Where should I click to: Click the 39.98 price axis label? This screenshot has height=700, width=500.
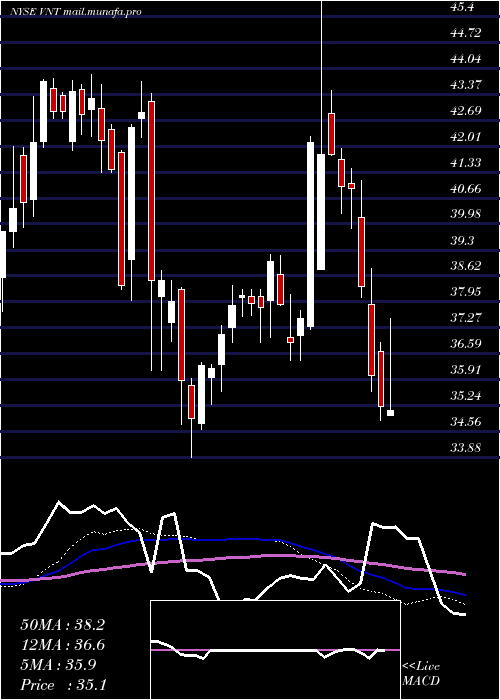click(x=466, y=214)
